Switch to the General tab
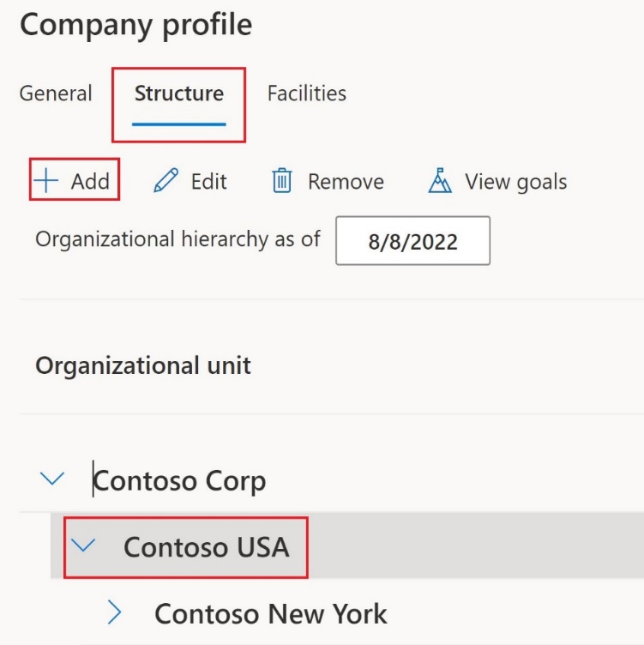This screenshot has height=645, width=644. tap(56, 93)
